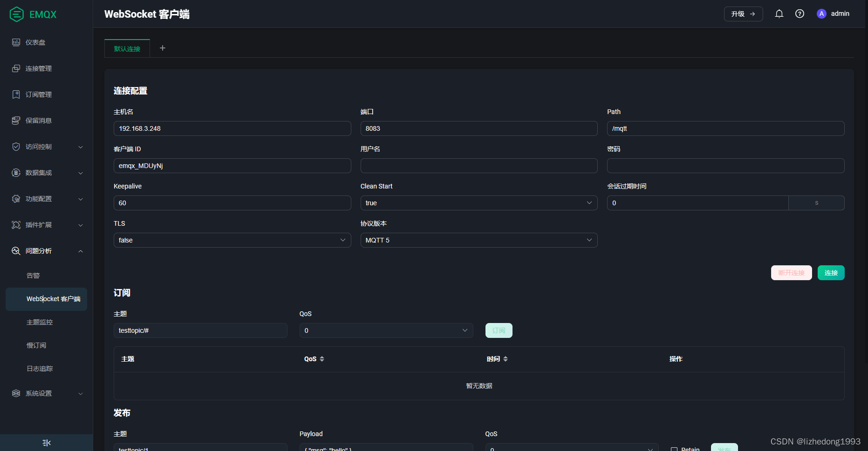Click the 用户名 input field
The image size is (868, 451).
pyautogui.click(x=479, y=166)
